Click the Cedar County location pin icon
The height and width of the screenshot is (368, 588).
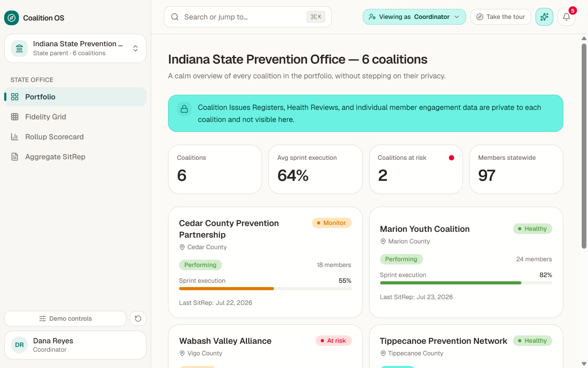click(x=182, y=247)
